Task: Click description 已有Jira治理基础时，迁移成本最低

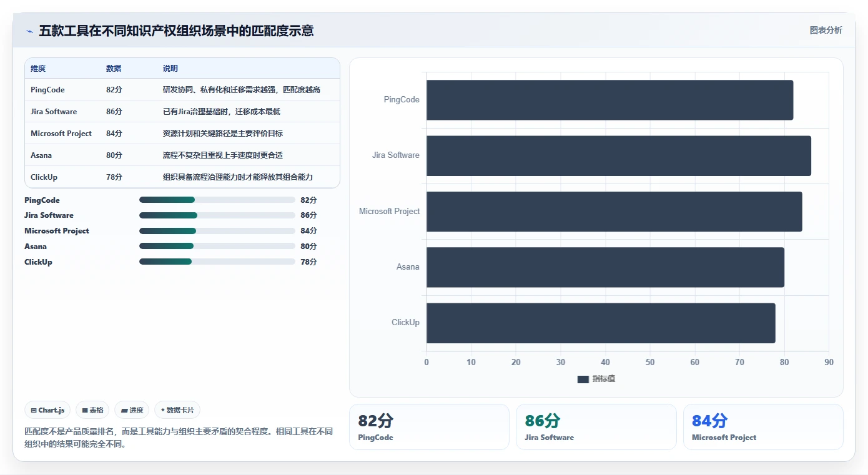Action: pyautogui.click(x=222, y=112)
